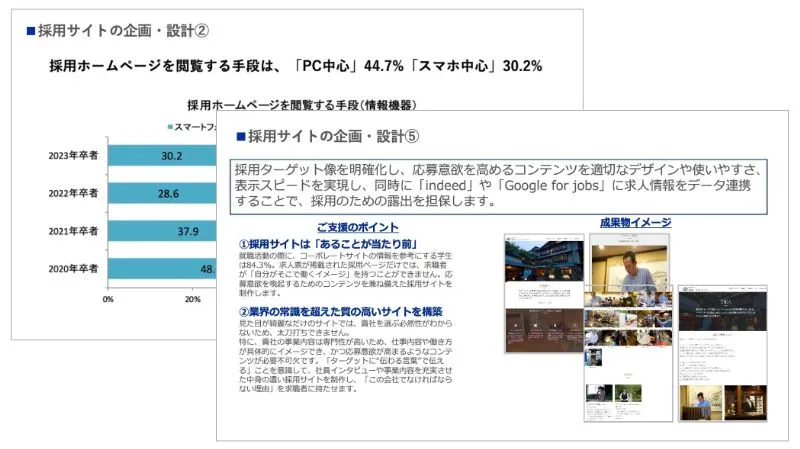Click the chart title 採用ホームページを閲覧する手段(情報機器)
Viewport: 800px width, 449px height.
tap(302, 105)
